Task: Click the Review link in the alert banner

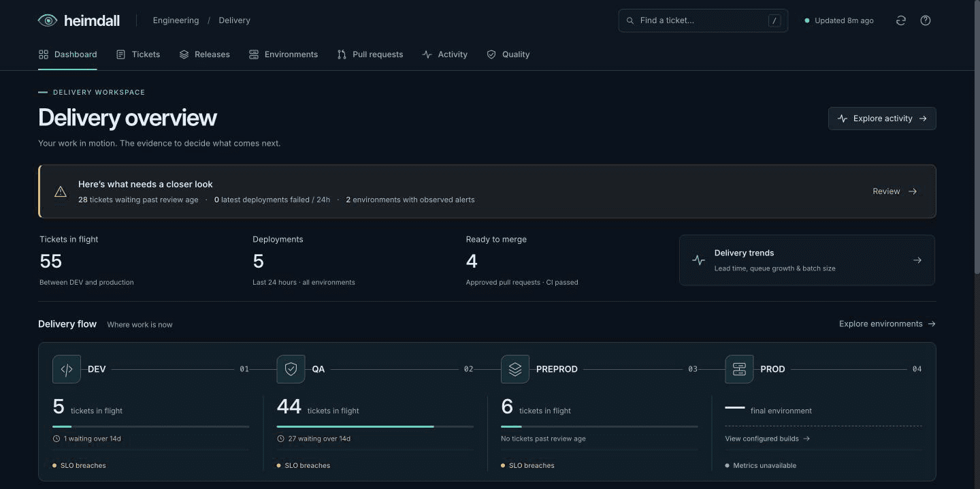Action: click(x=895, y=191)
